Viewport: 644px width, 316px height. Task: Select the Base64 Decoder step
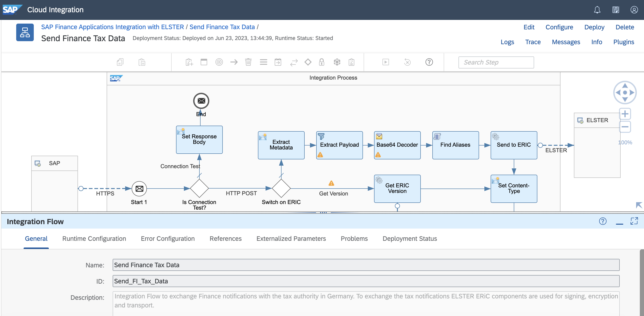tap(397, 145)
